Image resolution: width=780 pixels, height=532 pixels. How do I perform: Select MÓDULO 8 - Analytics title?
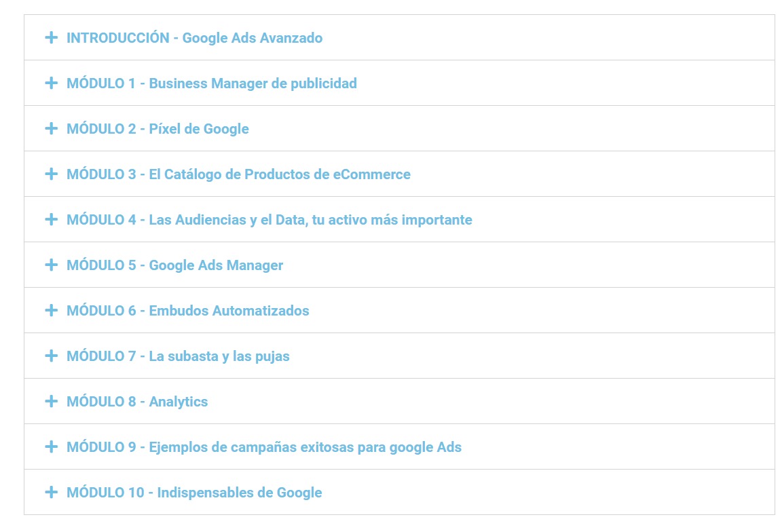137,401
